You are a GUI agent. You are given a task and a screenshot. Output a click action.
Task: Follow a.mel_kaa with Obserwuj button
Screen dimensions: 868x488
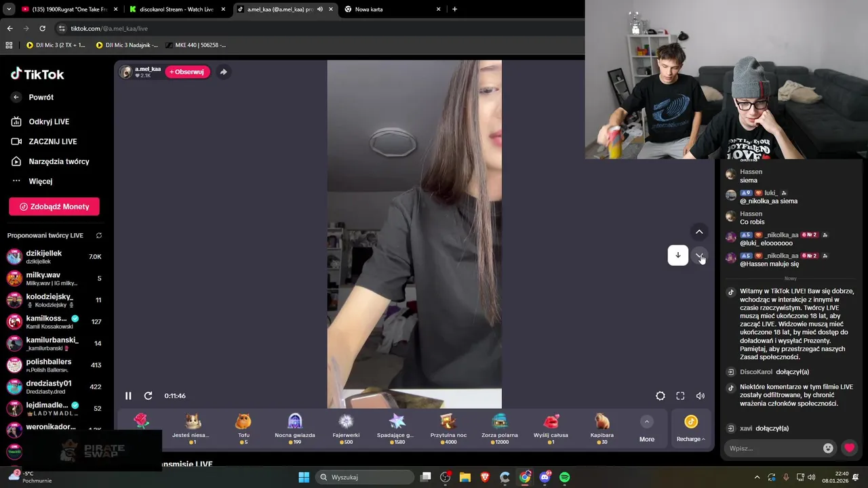[x=187, y=72]
